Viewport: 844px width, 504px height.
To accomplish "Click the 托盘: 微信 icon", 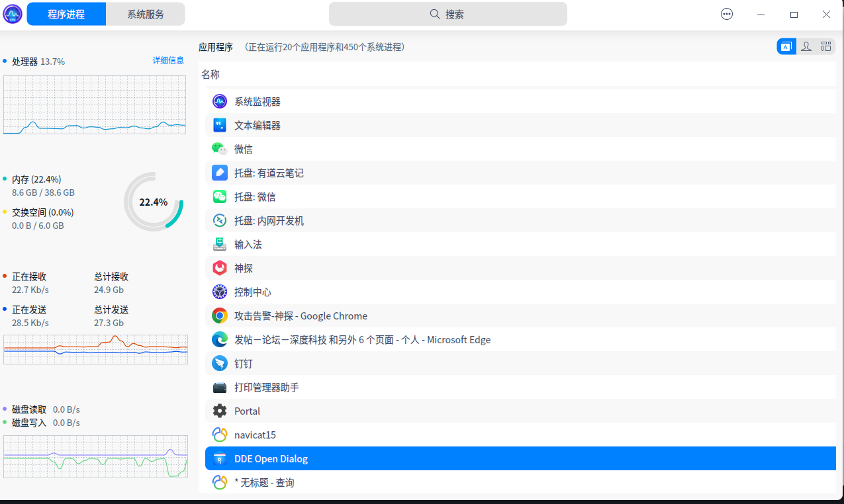I will (220, 196).
